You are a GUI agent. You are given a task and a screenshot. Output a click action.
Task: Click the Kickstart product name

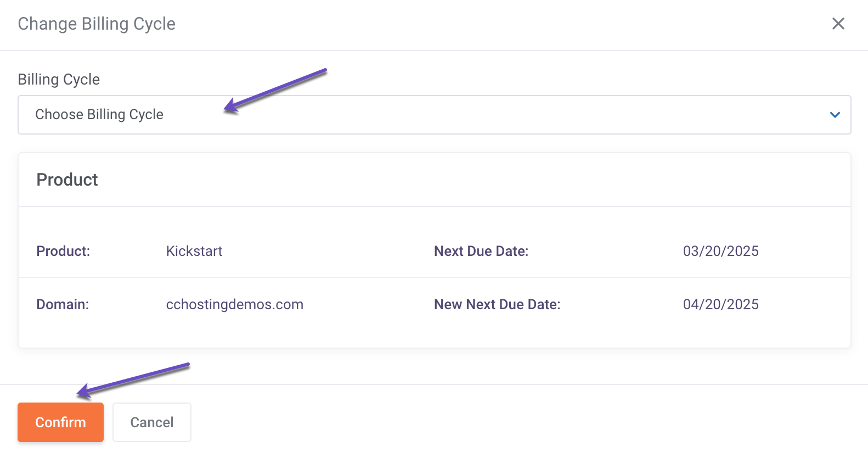pos(194,252)
